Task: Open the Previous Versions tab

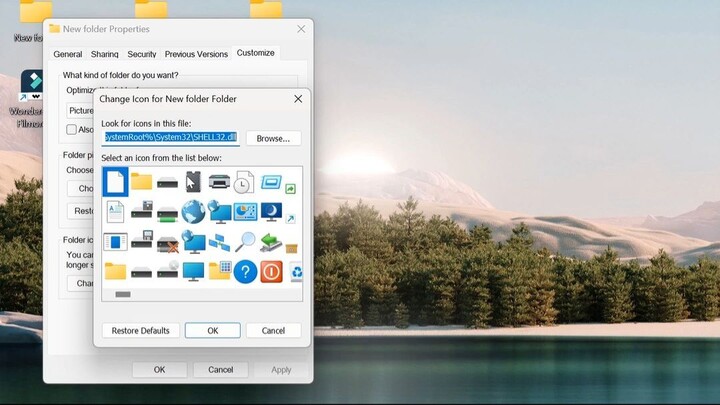Action: 196,54
